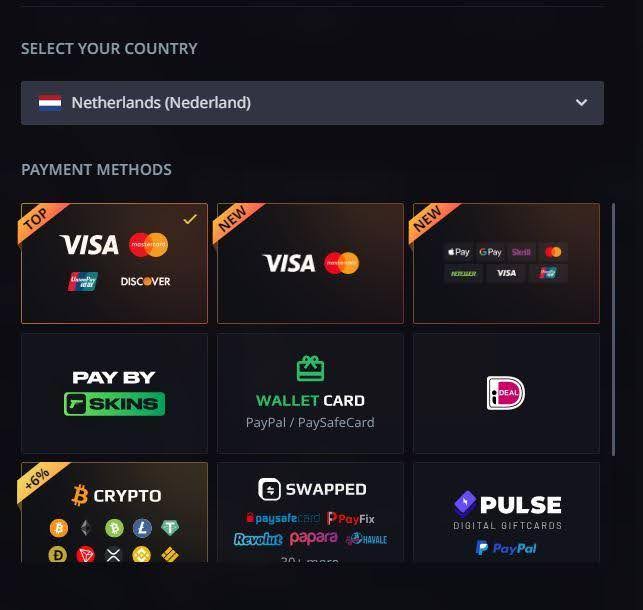Click the PayPal logo under Pulse

click(506, 548)
